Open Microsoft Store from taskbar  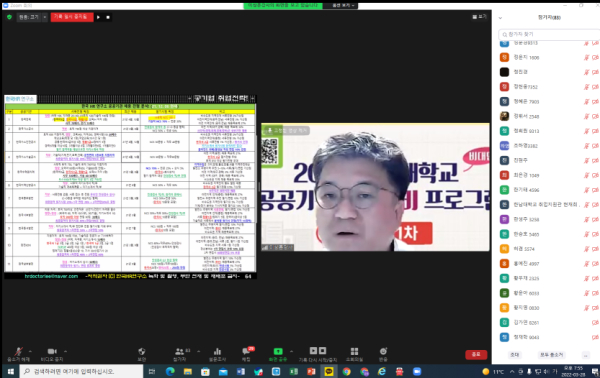point(205,371)
